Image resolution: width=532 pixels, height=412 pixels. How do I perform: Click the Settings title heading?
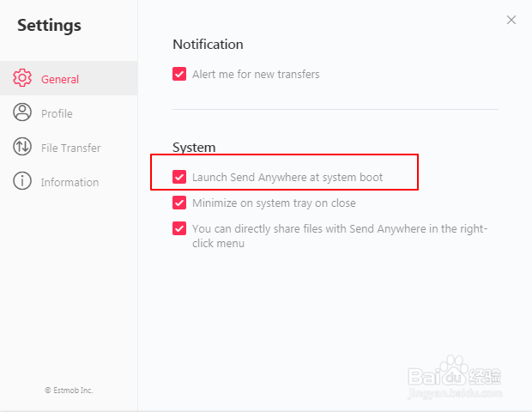(x=49, y=26)
